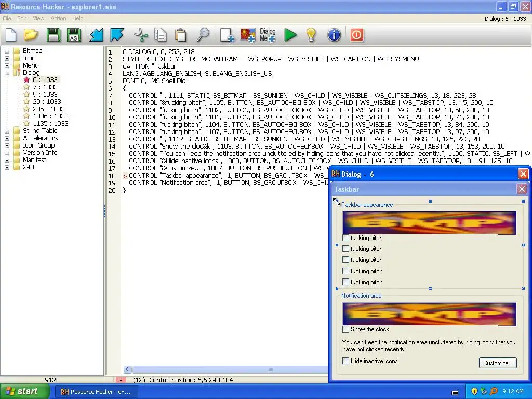Close the Dialog - 6 preview window

pyautogui.click(x=523, y=174)
